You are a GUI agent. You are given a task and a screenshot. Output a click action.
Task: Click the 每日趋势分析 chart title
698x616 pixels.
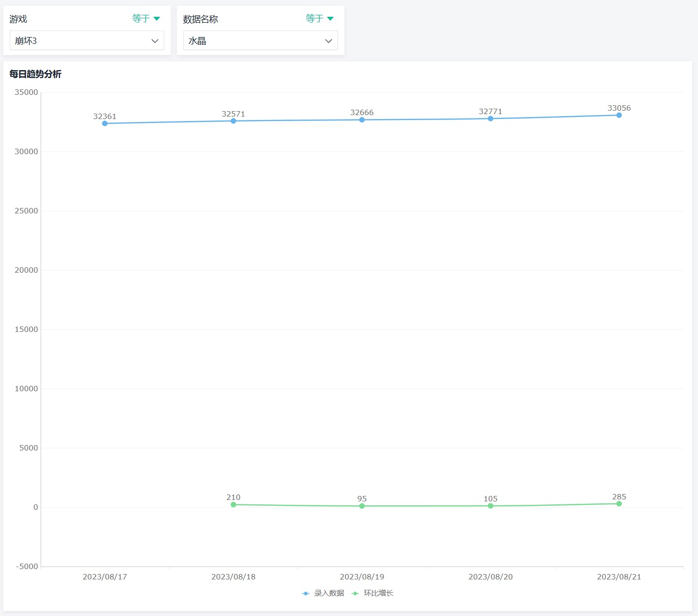pyautogui.click(x=36, y=74)
